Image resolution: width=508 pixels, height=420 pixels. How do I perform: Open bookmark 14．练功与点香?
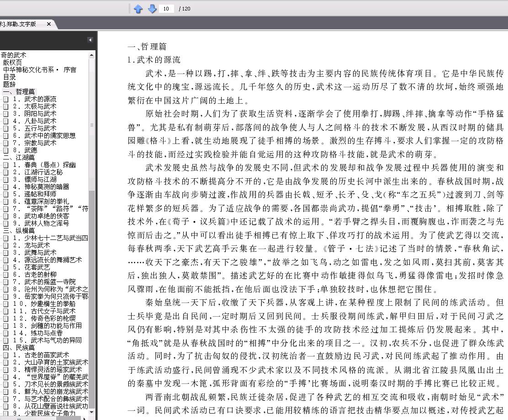click(x=38, y=333)
